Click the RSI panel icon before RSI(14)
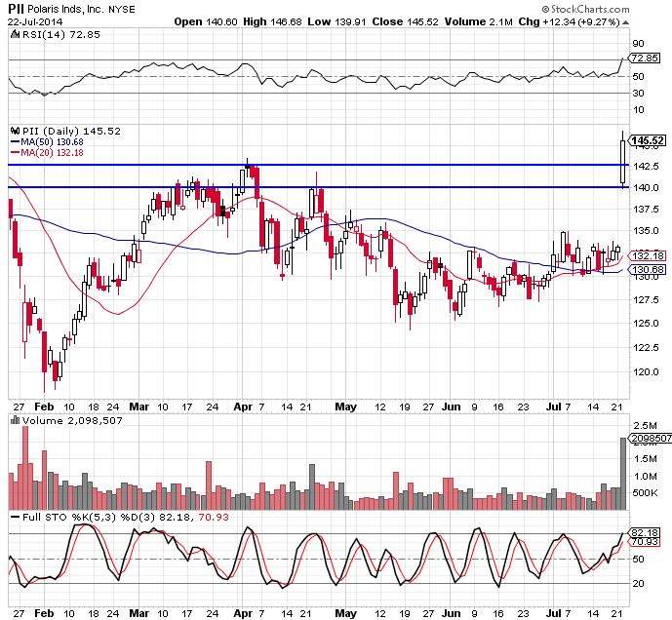Image resolution: width=672 pixels, height=620 pixels. click(x=15, y=35)
